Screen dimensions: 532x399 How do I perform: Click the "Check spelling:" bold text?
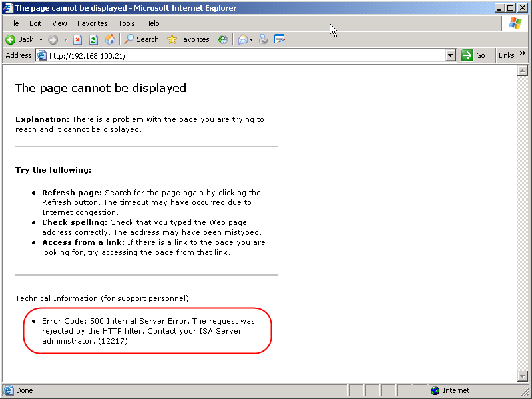coord(75,222)
